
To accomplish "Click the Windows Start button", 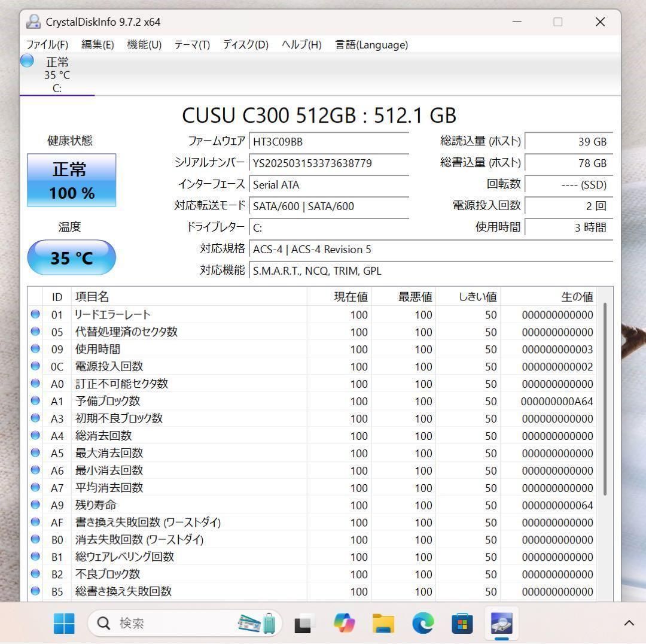I will pos(64,624).
